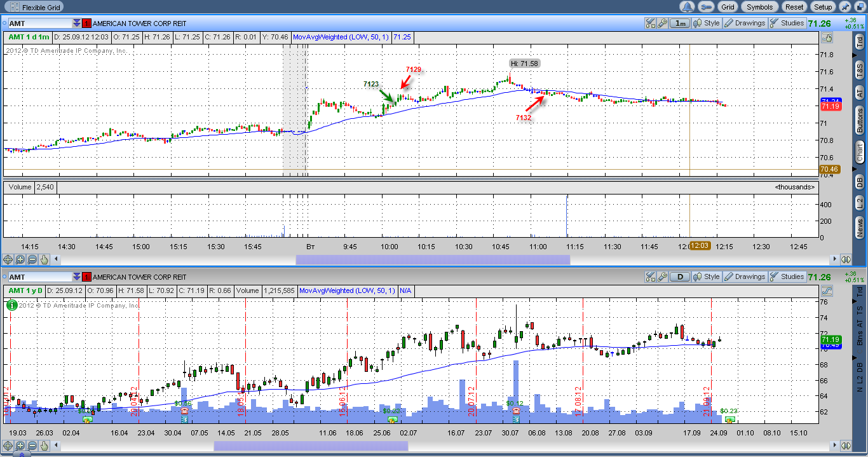Viewport: 868px width, 457px height.
Task: Open the Grid layout button
Action: click(728, 7)
